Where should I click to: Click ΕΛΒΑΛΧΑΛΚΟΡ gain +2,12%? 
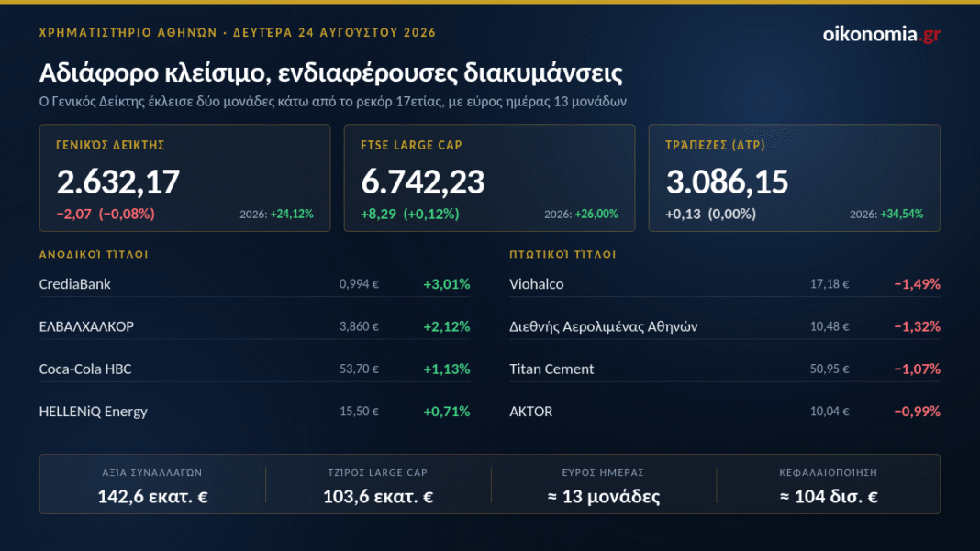[446, 326]
